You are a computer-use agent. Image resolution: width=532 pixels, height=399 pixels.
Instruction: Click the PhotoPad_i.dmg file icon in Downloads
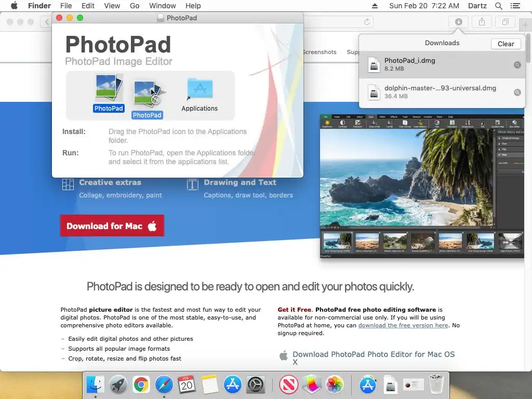click(x=374, y=64)
